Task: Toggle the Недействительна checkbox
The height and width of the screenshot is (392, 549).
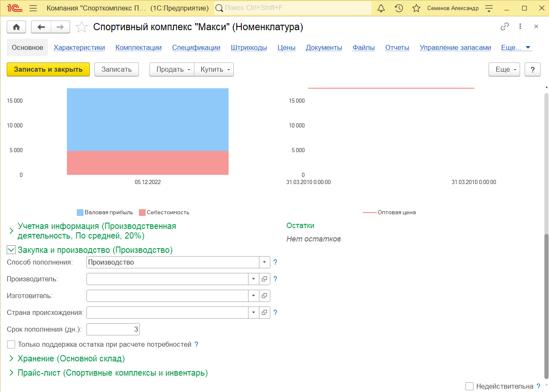Action: (470, 386)
